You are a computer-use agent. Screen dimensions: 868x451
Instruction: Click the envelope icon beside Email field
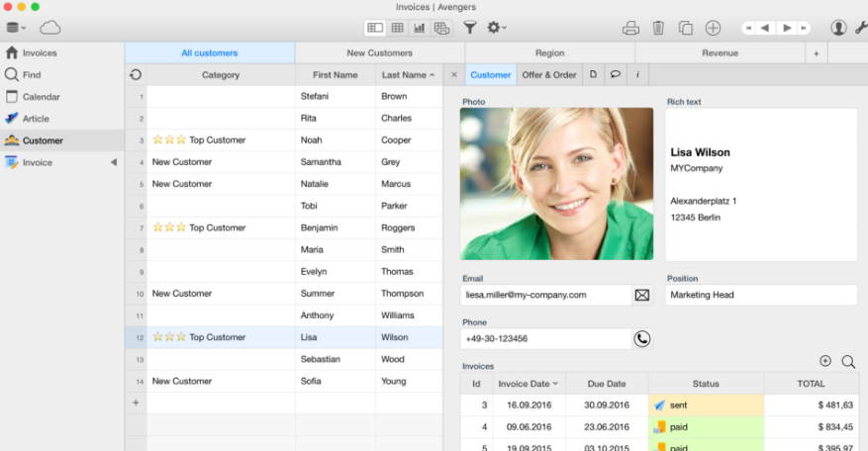[x=642, y=295]
